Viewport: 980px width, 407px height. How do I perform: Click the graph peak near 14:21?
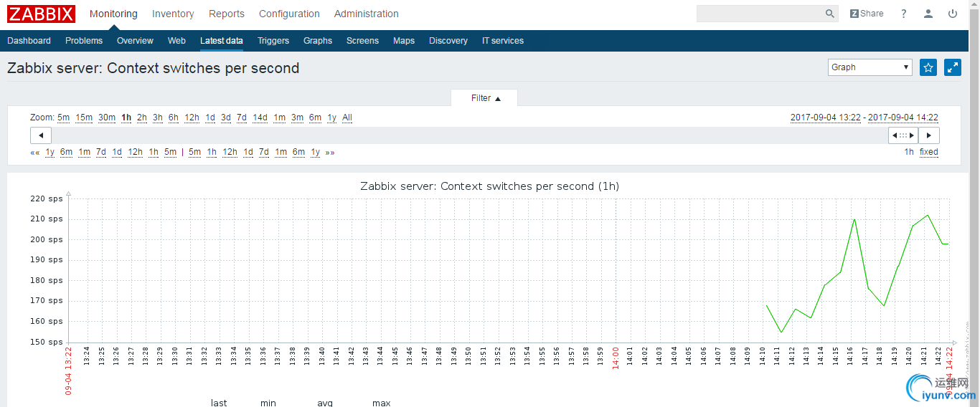coord(928,215)
